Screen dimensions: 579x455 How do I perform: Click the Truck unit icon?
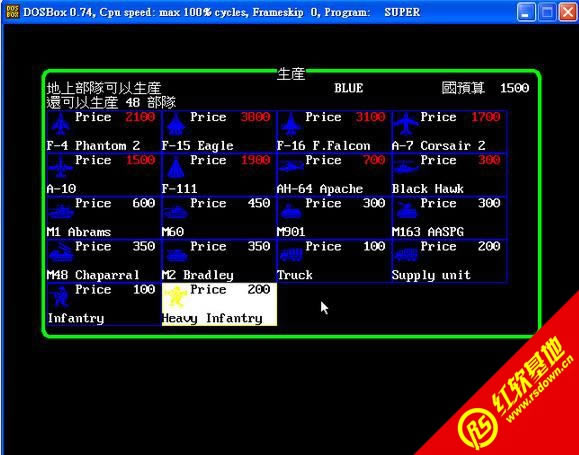291,254
